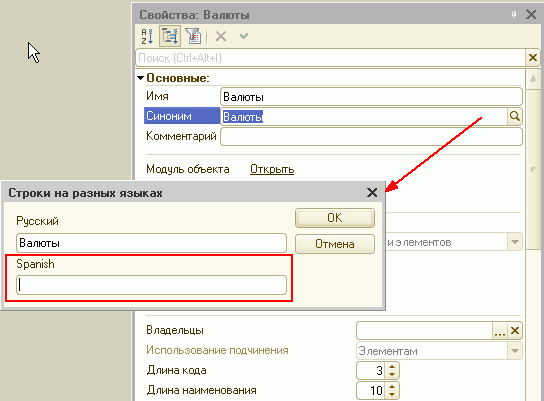This screenshot has width=544, height=401.
Task: Click the Использование подчинения label
Action: 217,350
